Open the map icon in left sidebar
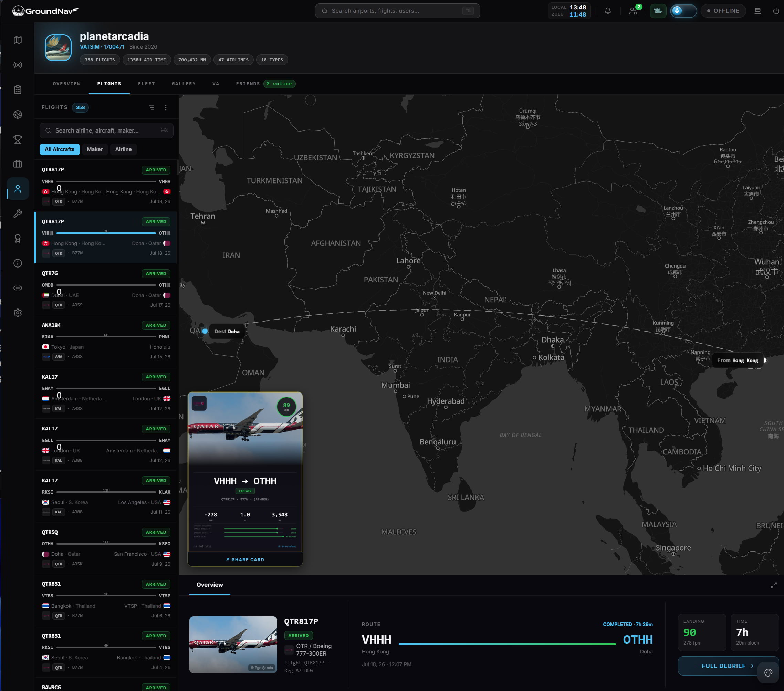The height and width of the screenshot is (691, 784). 18,40
